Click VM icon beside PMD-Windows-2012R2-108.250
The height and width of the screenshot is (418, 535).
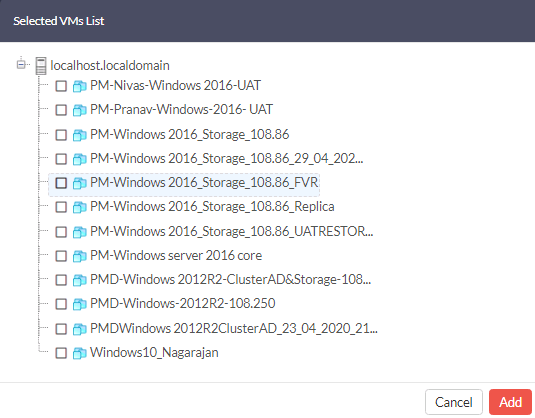click(79, 304)
